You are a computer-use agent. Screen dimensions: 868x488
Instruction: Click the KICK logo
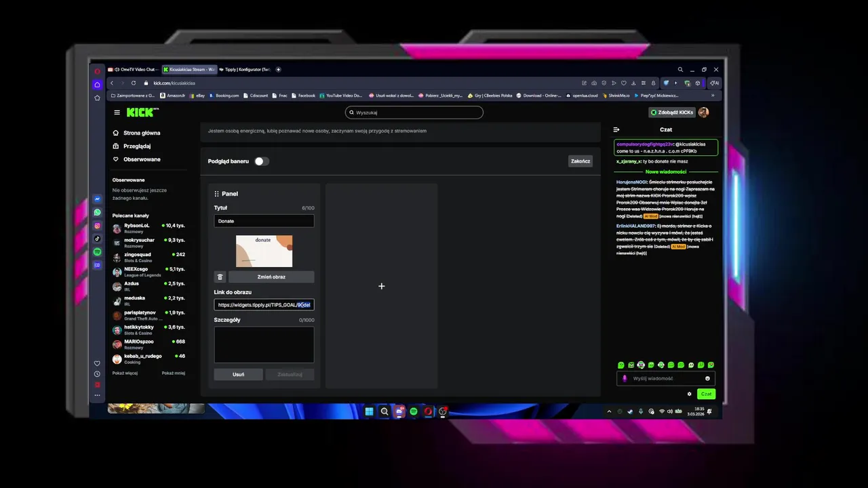[142, 113]
